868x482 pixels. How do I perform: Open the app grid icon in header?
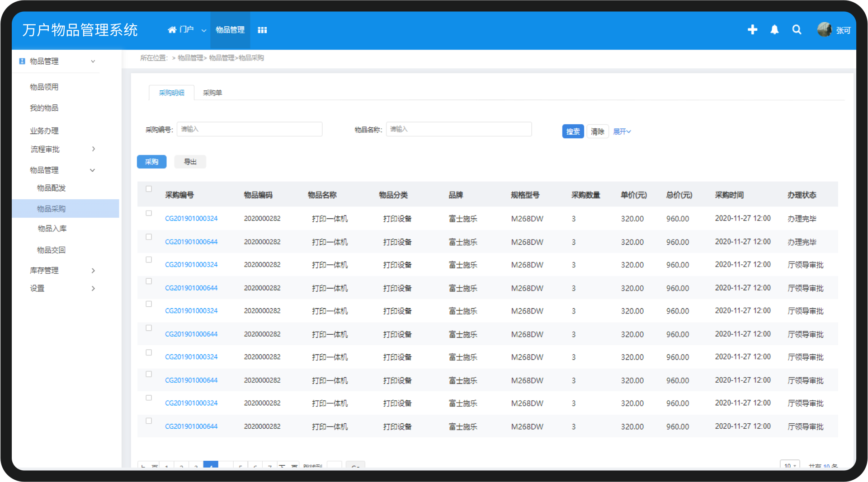[262, 30]
